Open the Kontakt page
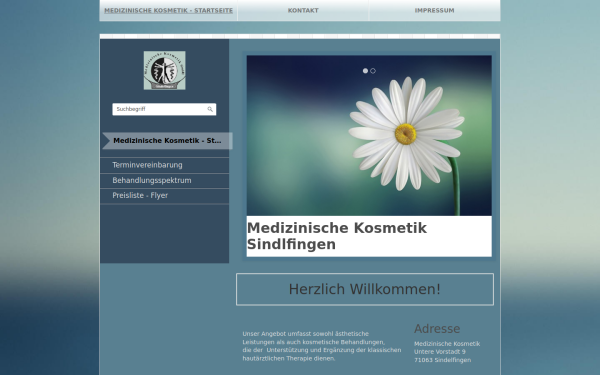The height and width of the screenshot is (375, 600). coord(303,10)
